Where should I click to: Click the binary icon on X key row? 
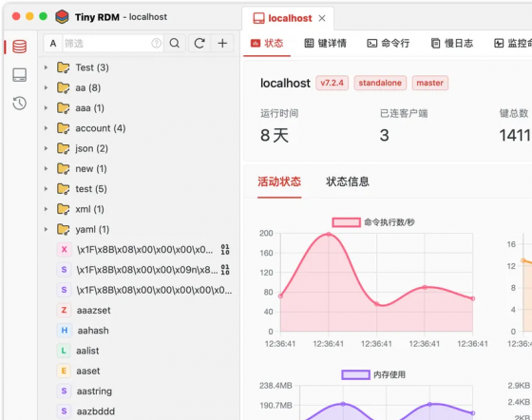(x=225, y=250)
